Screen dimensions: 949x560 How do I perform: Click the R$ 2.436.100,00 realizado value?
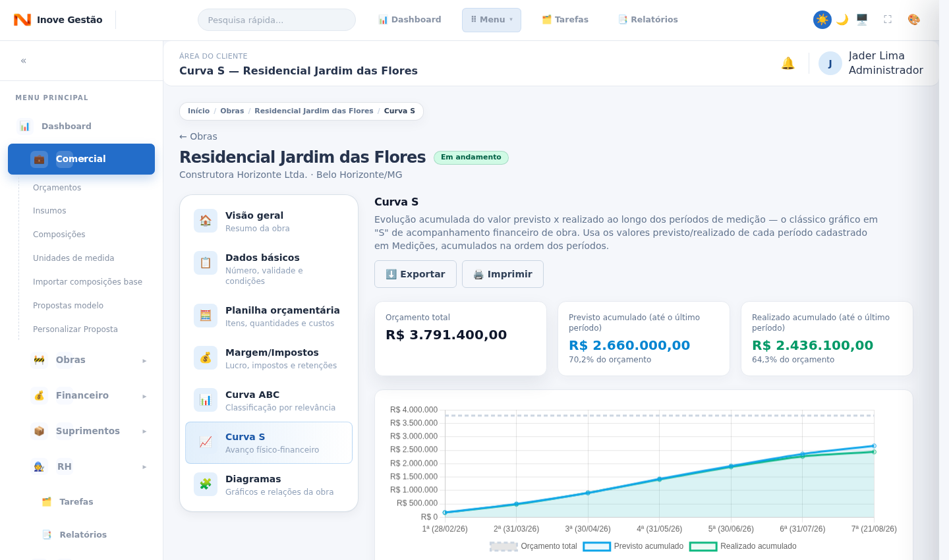pyautogui.click(x=813, y=345)
